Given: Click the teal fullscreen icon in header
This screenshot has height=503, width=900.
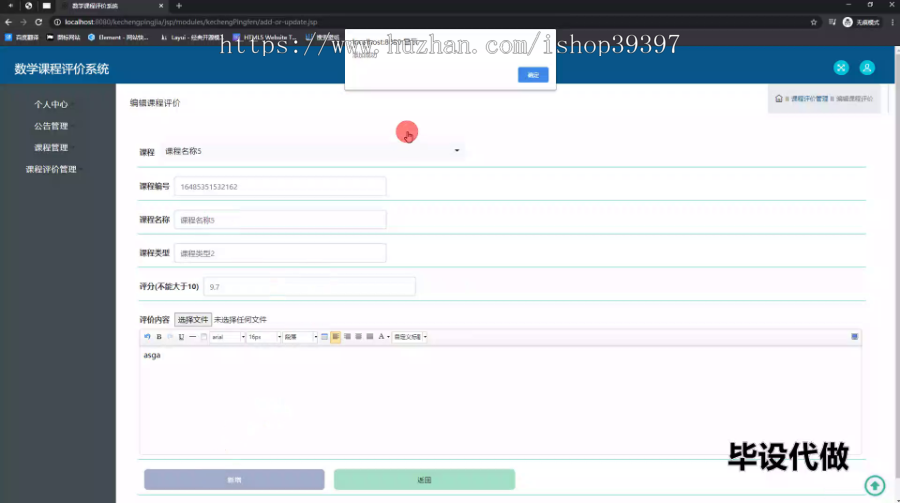Looking at the screenshot, I should [x=841, y=68].
